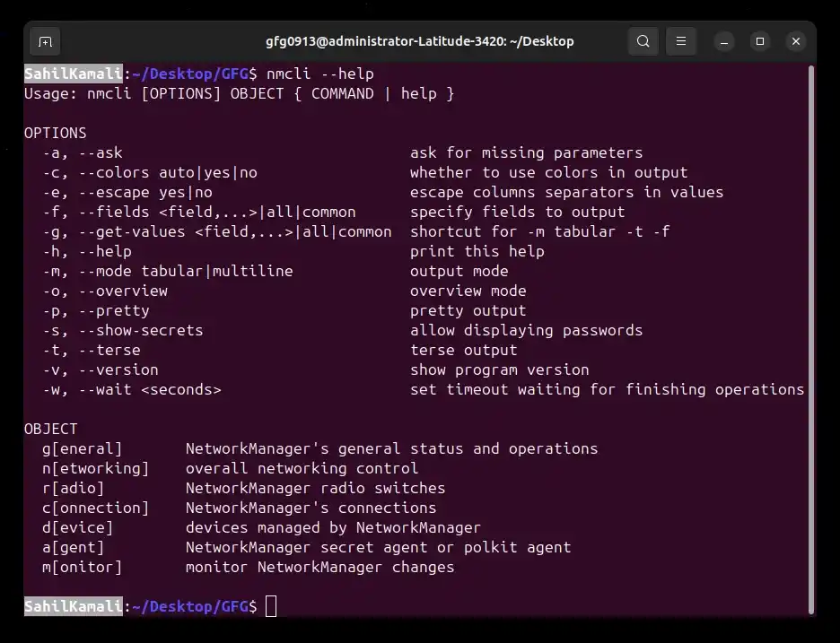Click the d[evice] object name

click(x=78, y=528)
